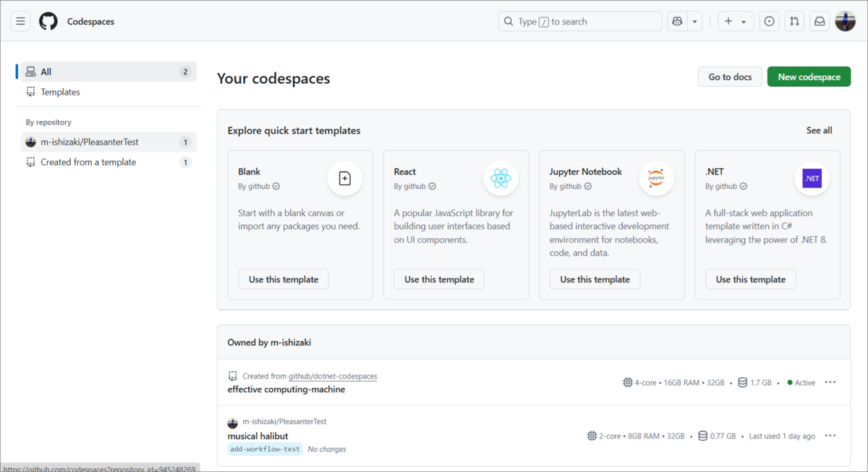The image size is (868, 472).
Task: Click the Active status indicator
Action: tap(801, 382)
